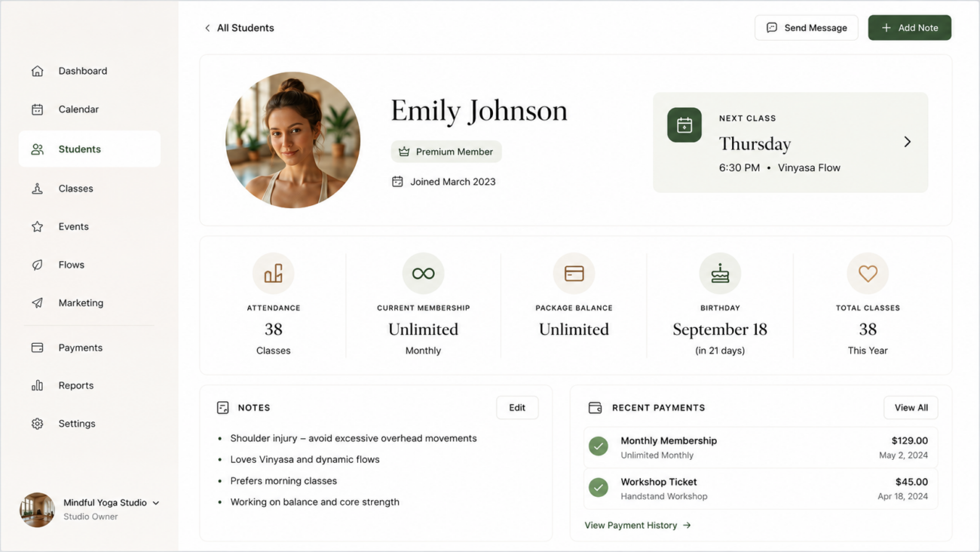The width and height of the screenshot is (980, 552).
Task: Click note 'Working on balance and core strength'
Action: tap(315, 502)
